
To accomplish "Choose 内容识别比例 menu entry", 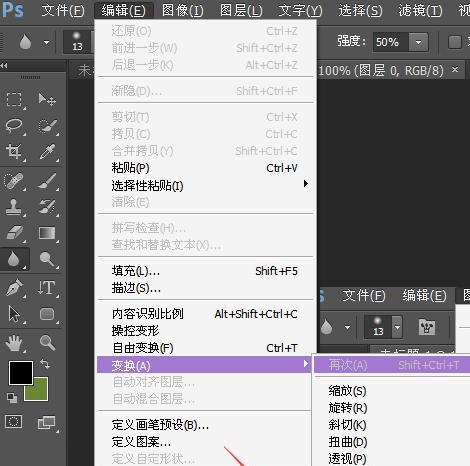I will click(x=205, y=314).
